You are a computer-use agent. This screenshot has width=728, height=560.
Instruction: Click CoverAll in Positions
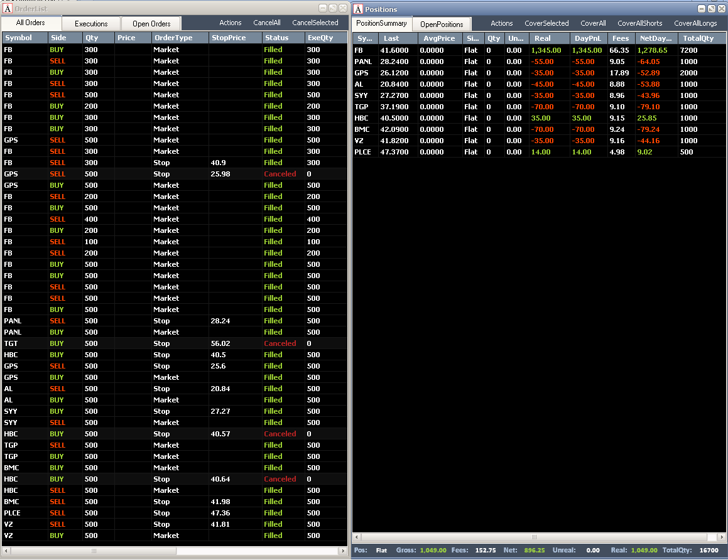coord(594,23)
